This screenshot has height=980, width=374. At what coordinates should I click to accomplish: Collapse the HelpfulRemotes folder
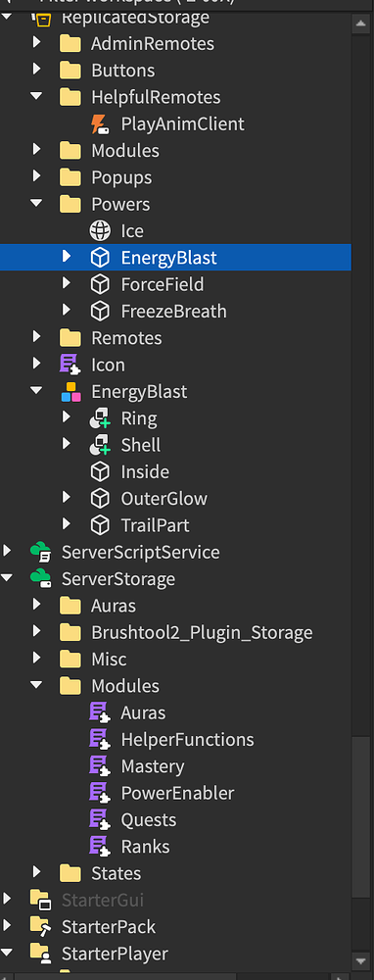tap(37, 97)
